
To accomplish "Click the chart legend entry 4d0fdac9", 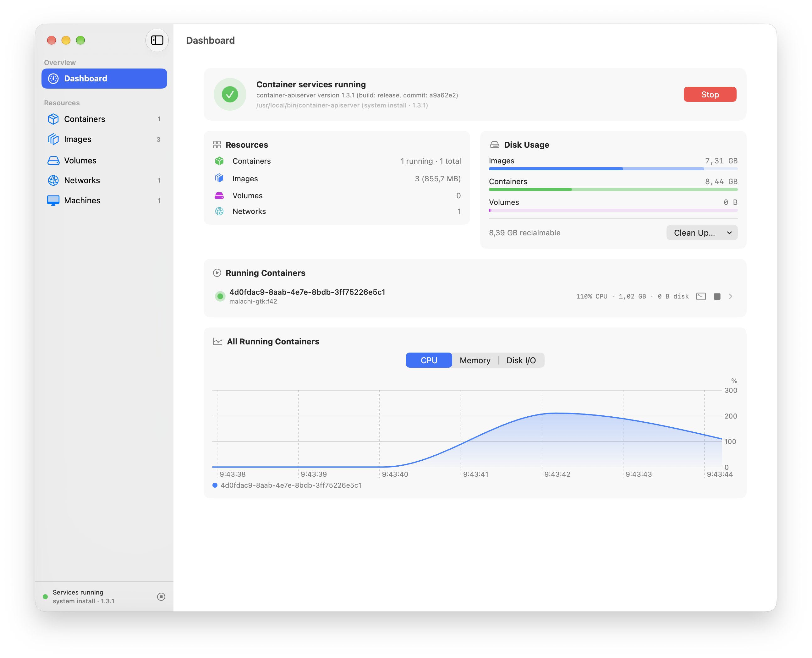I will coord(287,485).
